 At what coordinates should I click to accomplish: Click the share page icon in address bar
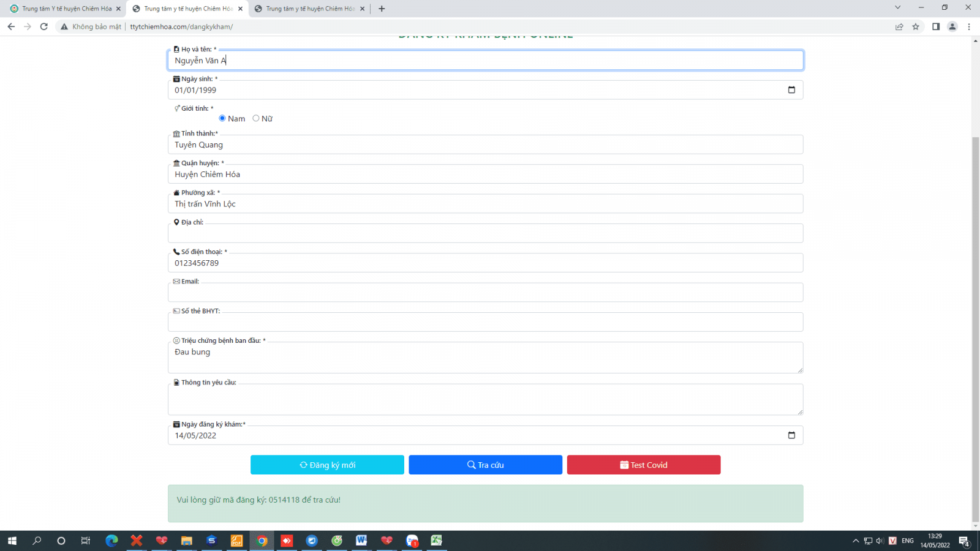[x=899, y=26]
